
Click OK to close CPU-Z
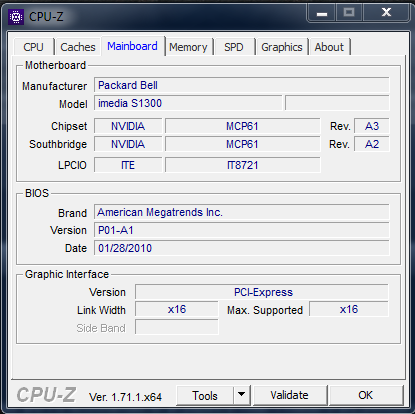tap(365, 395)
